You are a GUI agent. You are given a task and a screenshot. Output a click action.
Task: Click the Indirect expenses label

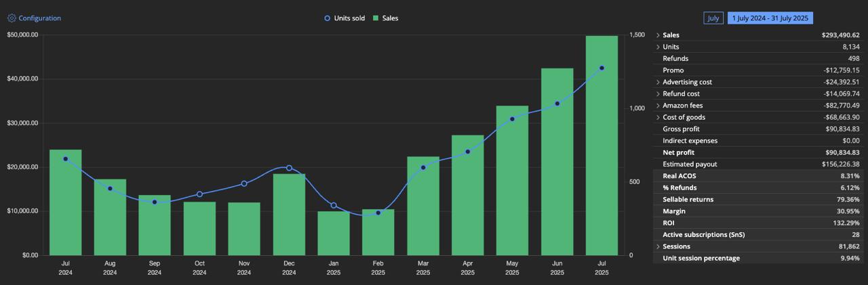pos(690,141)
